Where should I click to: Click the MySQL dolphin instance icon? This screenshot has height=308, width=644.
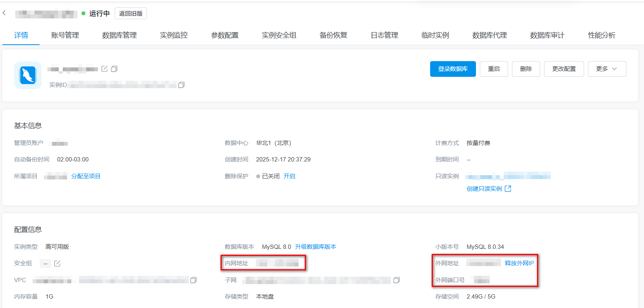28,75
